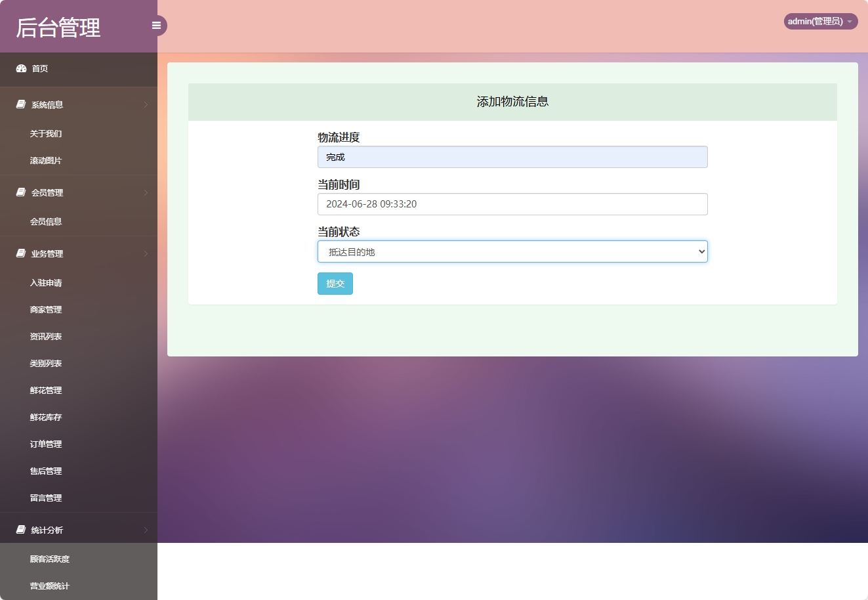Screen dimensions: 868x600
Task: Click the book icon beside 系统信息
Action: [21, 104]
